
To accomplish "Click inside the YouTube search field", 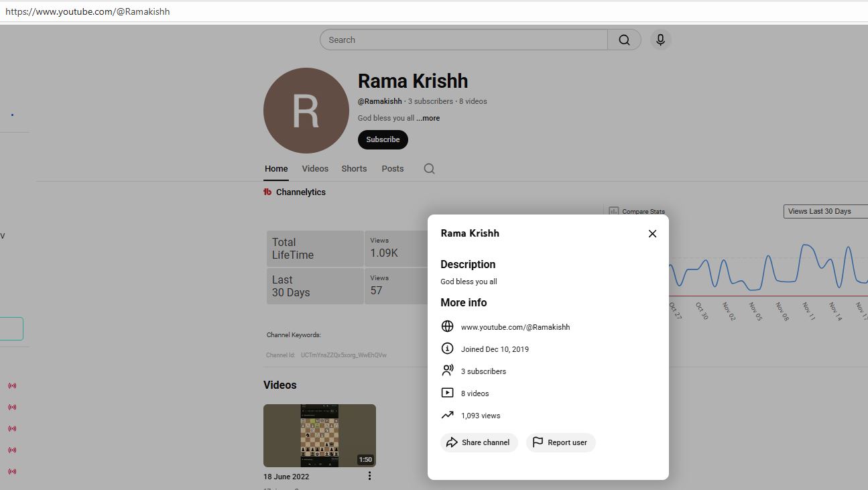I will (x=462, y=40).
